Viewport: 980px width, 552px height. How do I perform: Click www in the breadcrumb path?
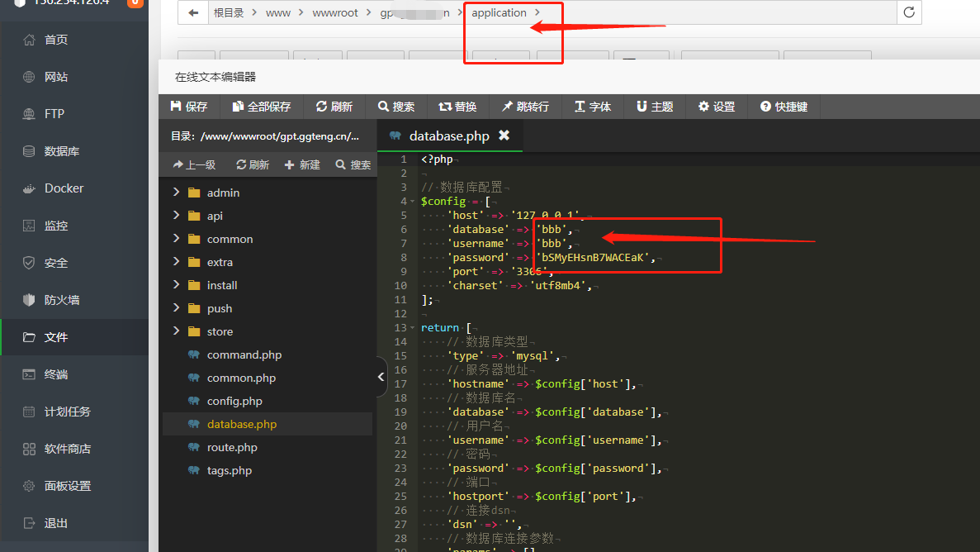coord(278,12)
